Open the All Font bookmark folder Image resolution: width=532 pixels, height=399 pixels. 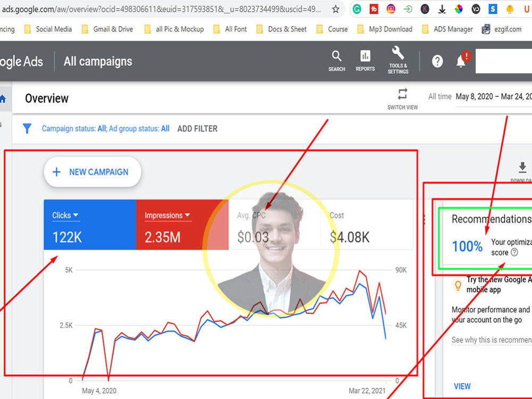230,29
